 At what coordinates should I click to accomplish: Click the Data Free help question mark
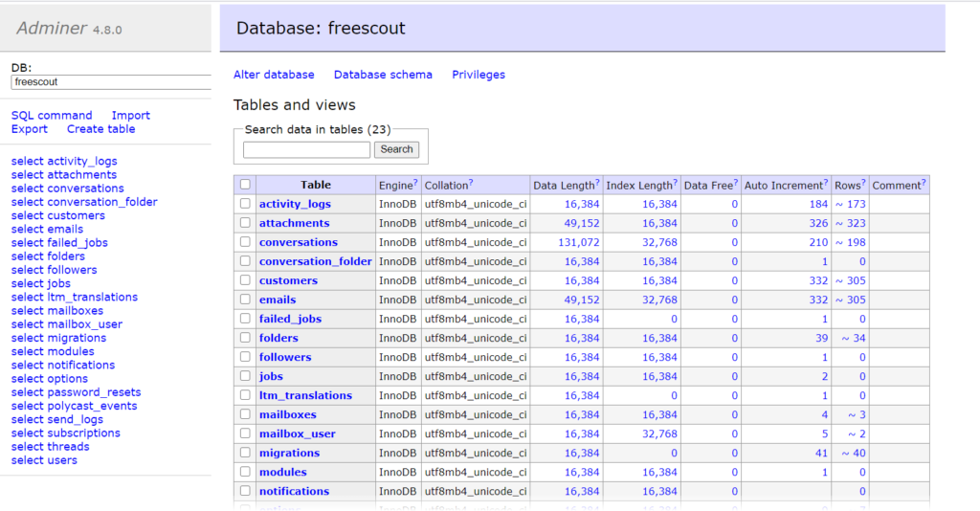736,183
